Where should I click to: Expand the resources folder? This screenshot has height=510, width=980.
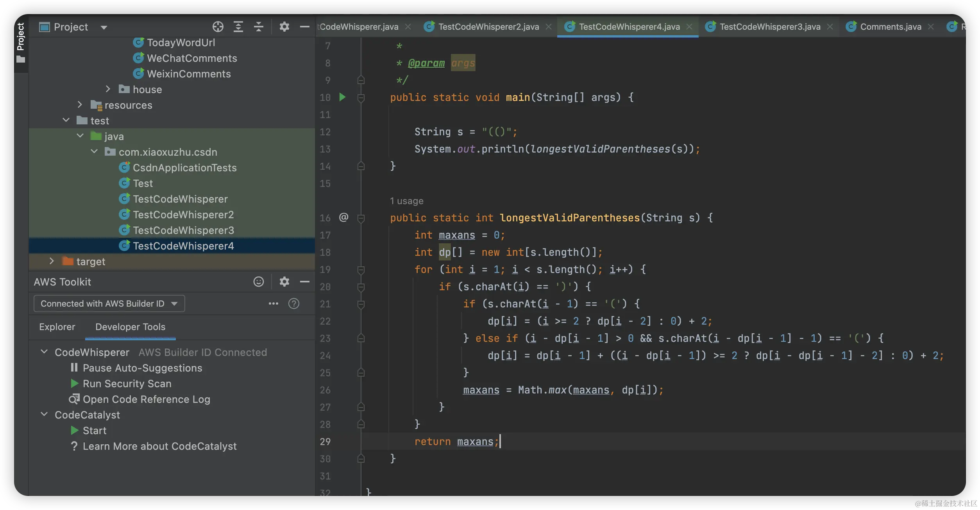click(x=80, y=105)
